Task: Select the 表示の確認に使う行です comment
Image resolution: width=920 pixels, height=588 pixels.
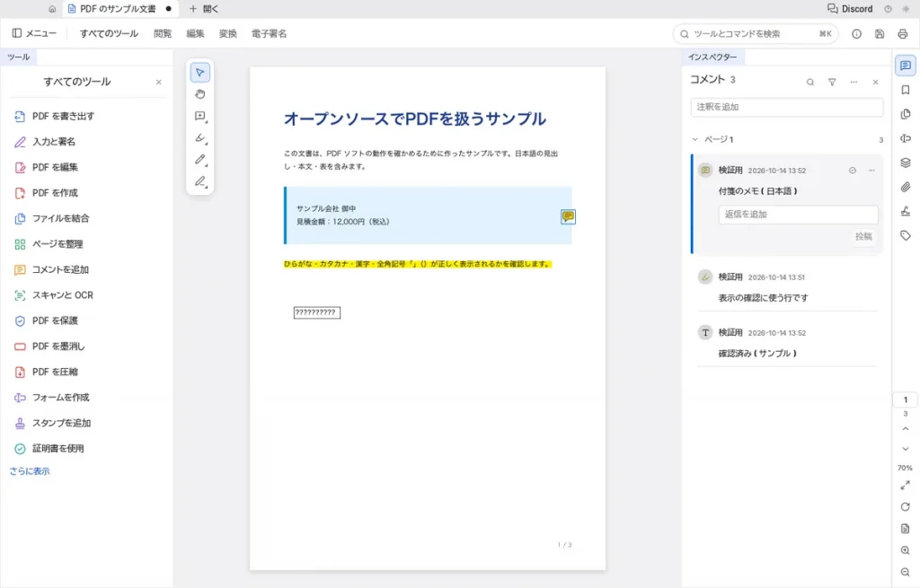Action: click(x=787, y=287)
